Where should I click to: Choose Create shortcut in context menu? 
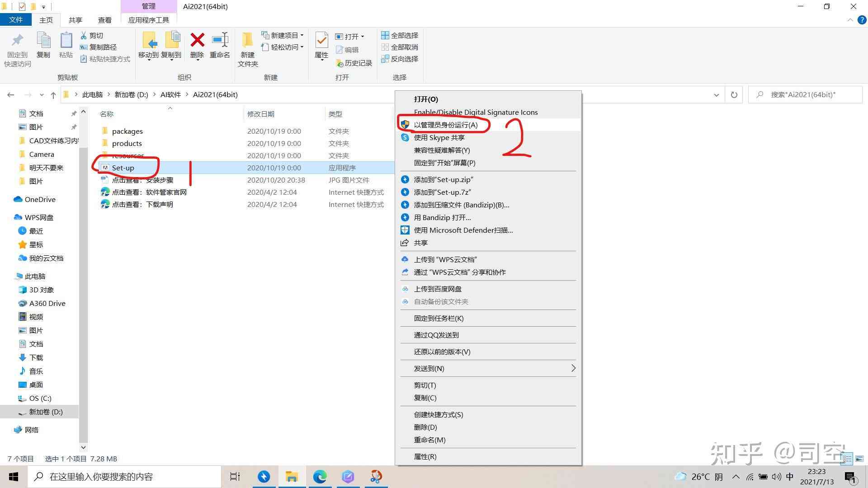(488, 414)
